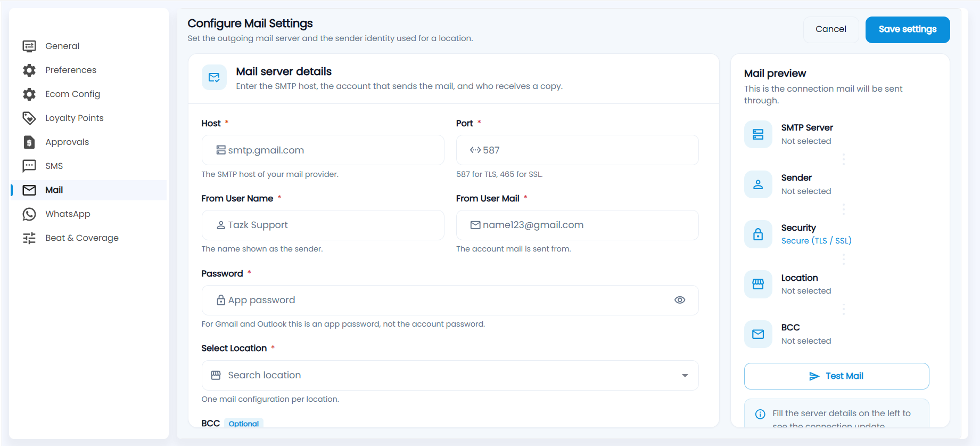980x446 pixels.
Task: Click the Location store icon in Mail preview
Action: pos(758,284)
